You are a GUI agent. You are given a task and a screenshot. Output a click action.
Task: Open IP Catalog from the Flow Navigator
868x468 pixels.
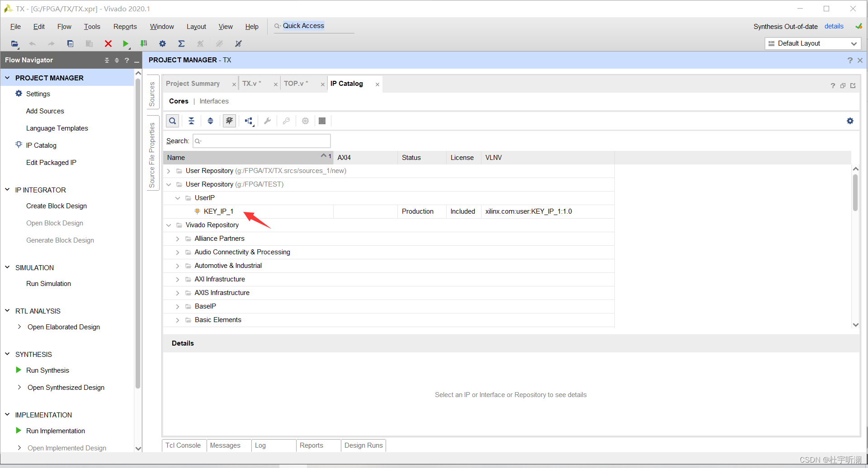coord(41,145)
